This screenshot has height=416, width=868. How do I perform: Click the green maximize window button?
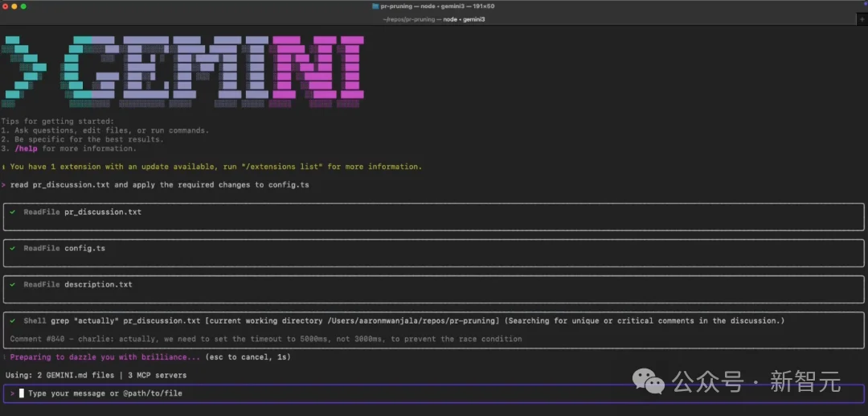click(23, 6)
